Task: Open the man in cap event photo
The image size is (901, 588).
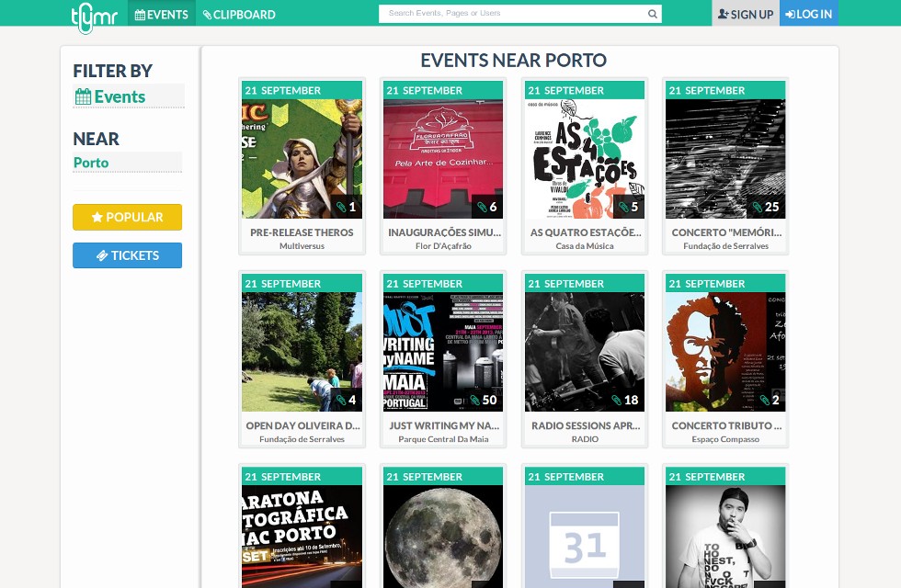Action: tap(725, 537)
